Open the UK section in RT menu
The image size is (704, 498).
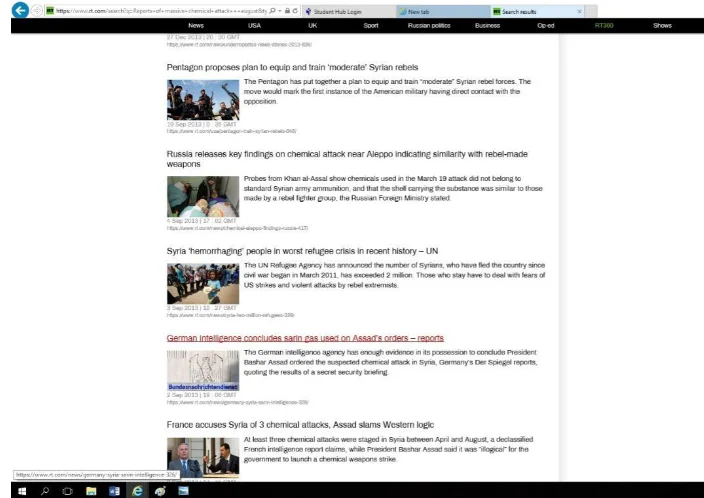(312, 26)
